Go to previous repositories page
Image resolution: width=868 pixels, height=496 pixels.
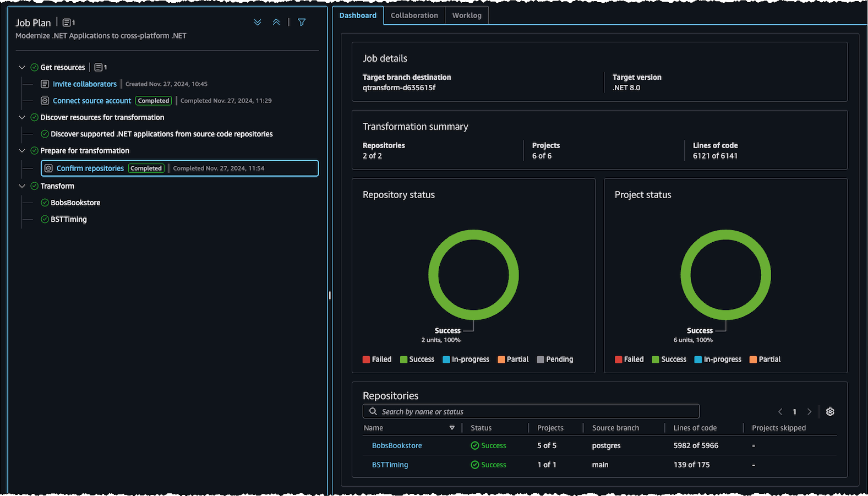(780, 412)
